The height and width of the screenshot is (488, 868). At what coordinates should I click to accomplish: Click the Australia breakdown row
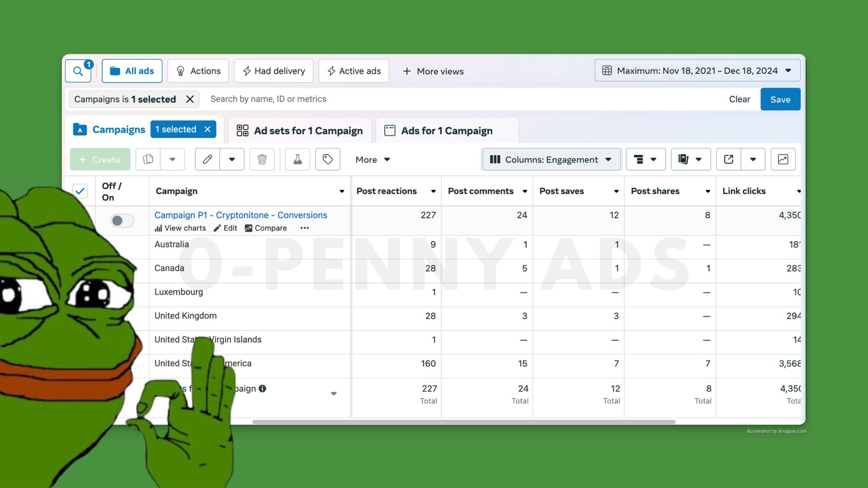point(172,244)
